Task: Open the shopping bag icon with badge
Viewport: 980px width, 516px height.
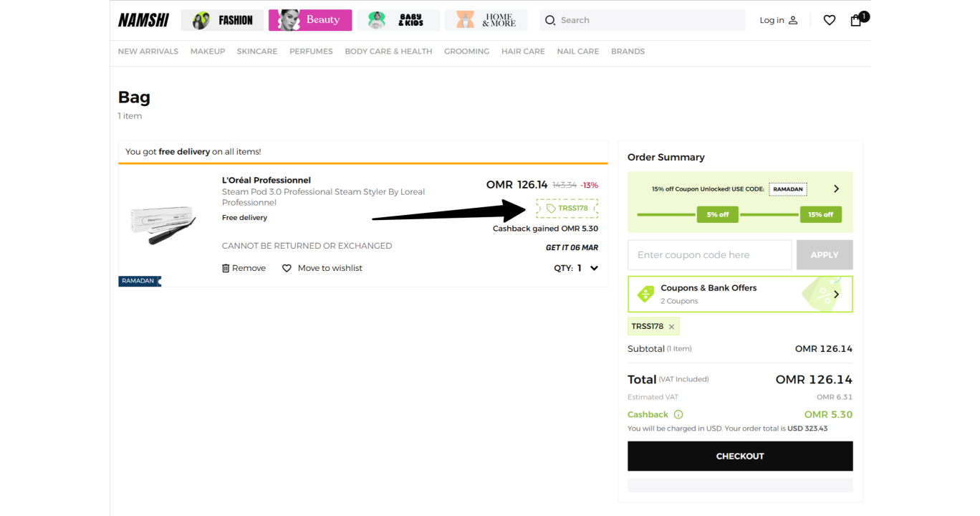Action: pyautogui.click(x=856, y=20)
